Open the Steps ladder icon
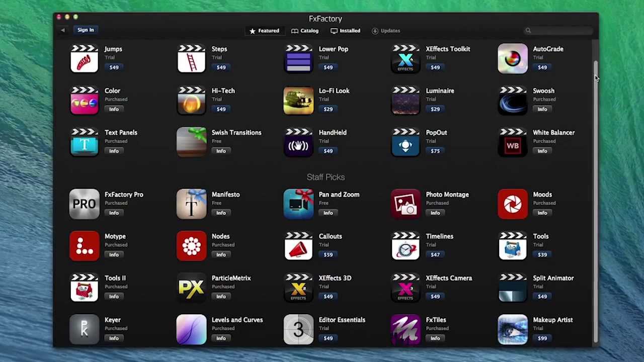Screen dimensions: 644x362 (x=191, y=59)
